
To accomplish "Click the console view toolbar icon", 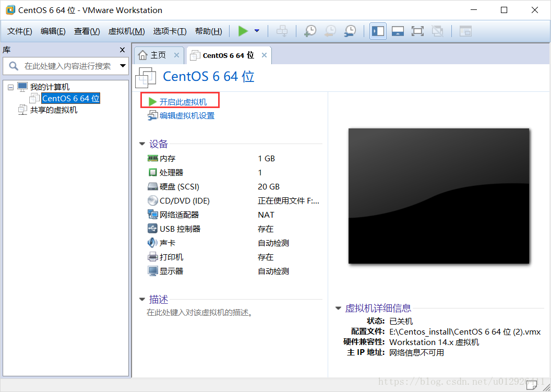I will [x=465, y=31].
